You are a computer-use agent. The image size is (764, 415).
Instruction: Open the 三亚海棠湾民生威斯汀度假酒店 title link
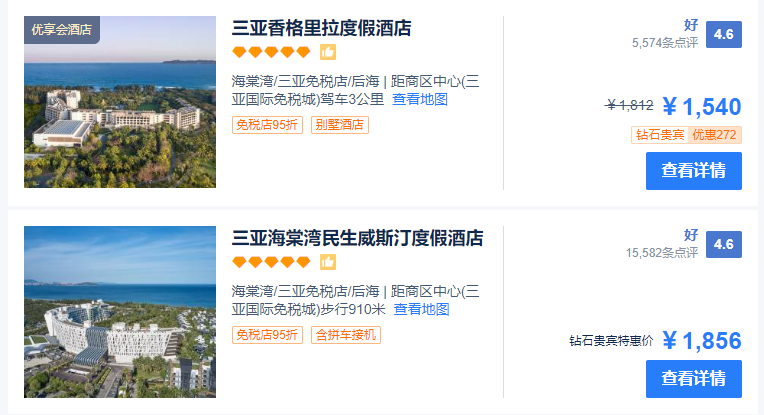click(357, 238)
